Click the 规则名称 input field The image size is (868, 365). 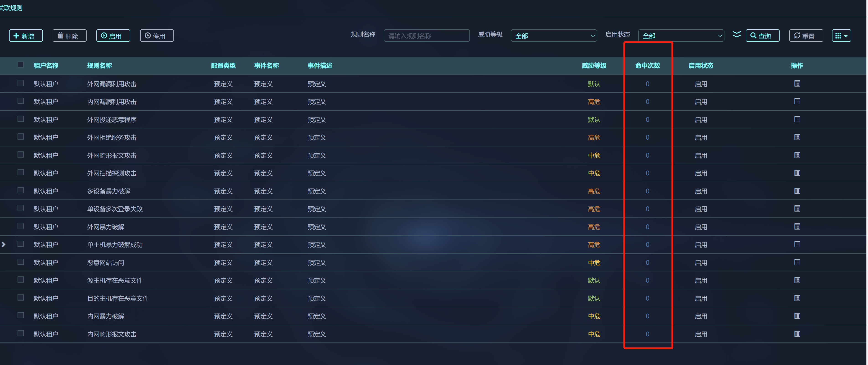pyautogui.click(x=426, y=36)
